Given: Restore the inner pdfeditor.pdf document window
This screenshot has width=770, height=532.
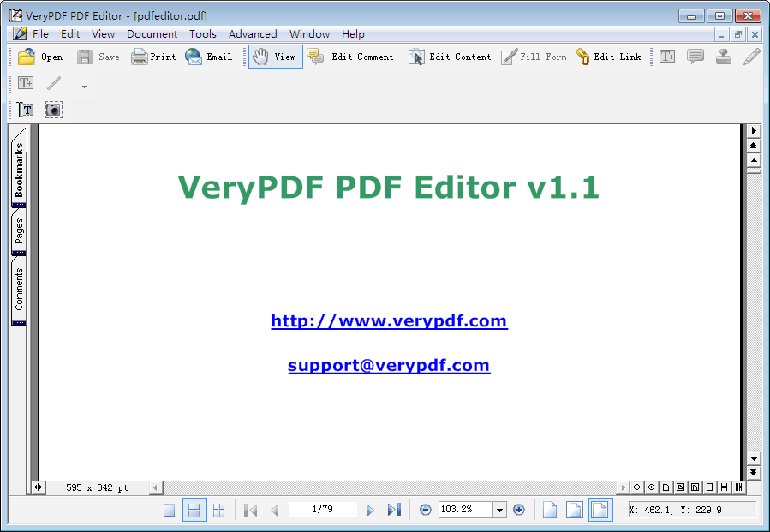Looking at the screenshot, I should coord(737,34).
